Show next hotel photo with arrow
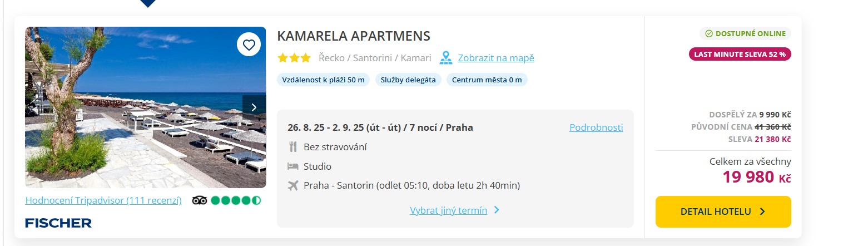The height and width of the screenshot is (246, 868). point(254,107)
